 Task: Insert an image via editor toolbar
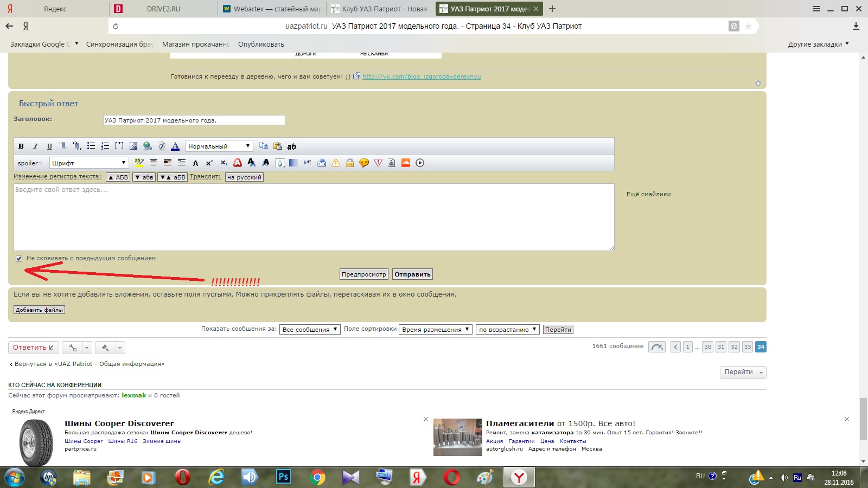click(x=133, y=146)
